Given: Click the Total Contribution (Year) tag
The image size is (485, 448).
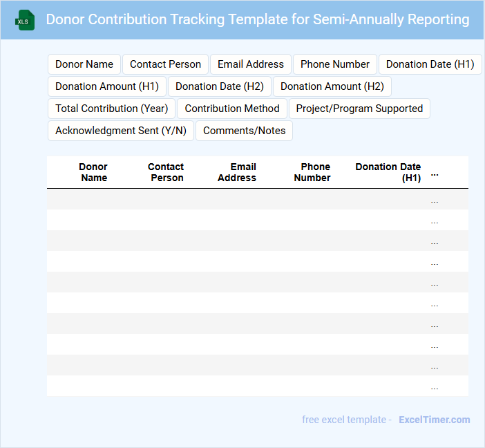Looking at the screenshot, I should [x=112, y=109].
